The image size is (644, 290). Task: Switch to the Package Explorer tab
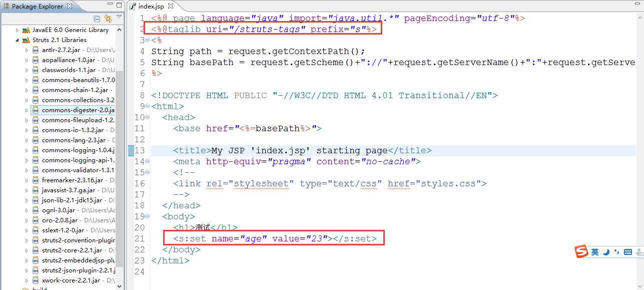point(38,7)
